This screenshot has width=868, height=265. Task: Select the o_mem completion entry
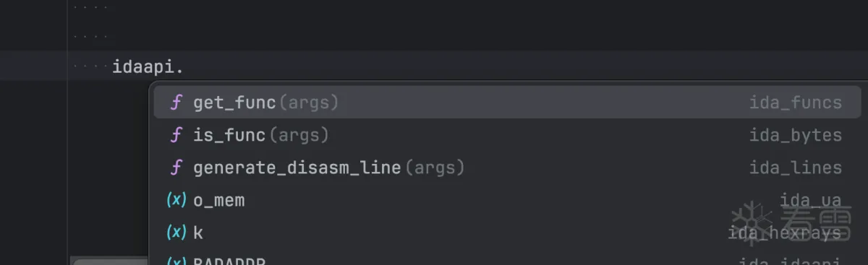[x=507, y=200]
